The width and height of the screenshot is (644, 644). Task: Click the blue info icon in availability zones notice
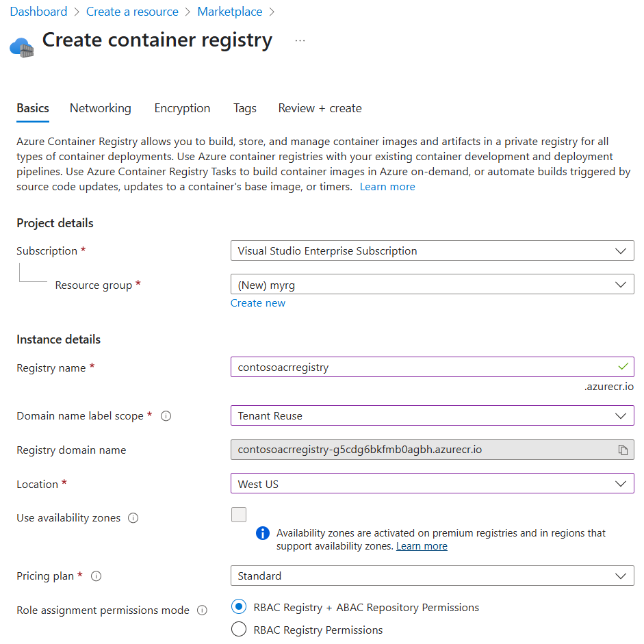tap(262, 533)
